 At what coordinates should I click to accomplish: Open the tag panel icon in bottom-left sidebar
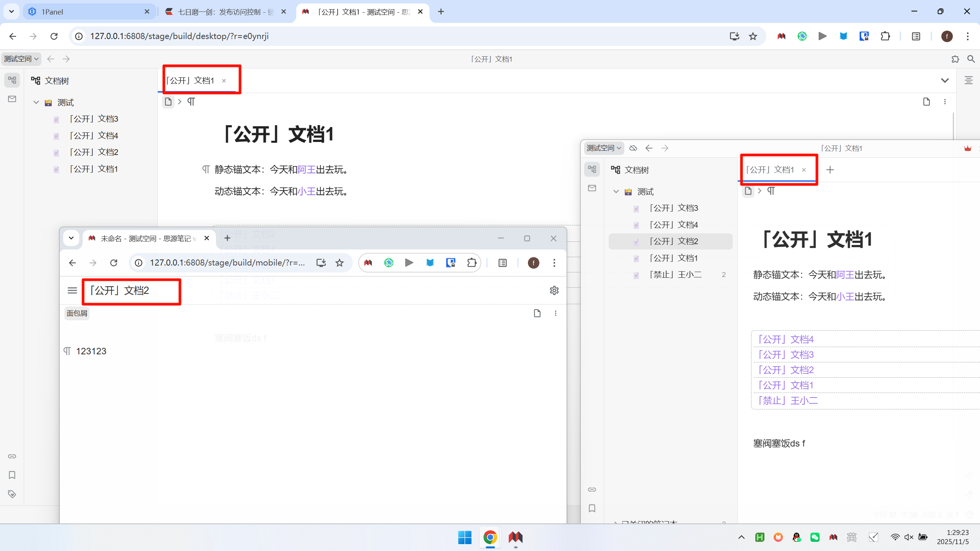coord(12,494)
